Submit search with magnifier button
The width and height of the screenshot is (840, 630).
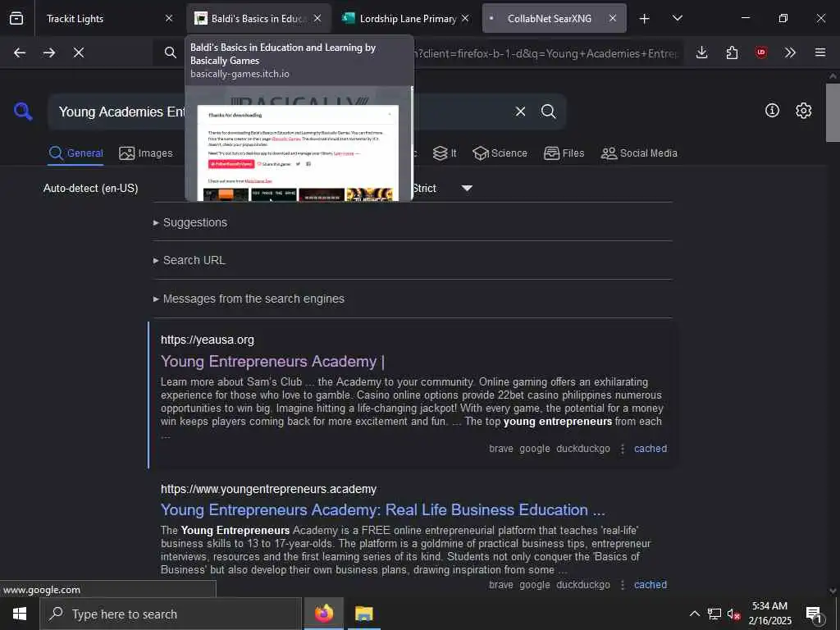click(x=549, y=112)
